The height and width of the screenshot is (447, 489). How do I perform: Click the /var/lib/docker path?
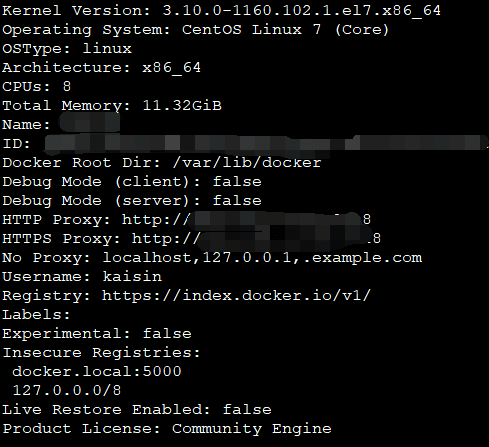[247, 163]
